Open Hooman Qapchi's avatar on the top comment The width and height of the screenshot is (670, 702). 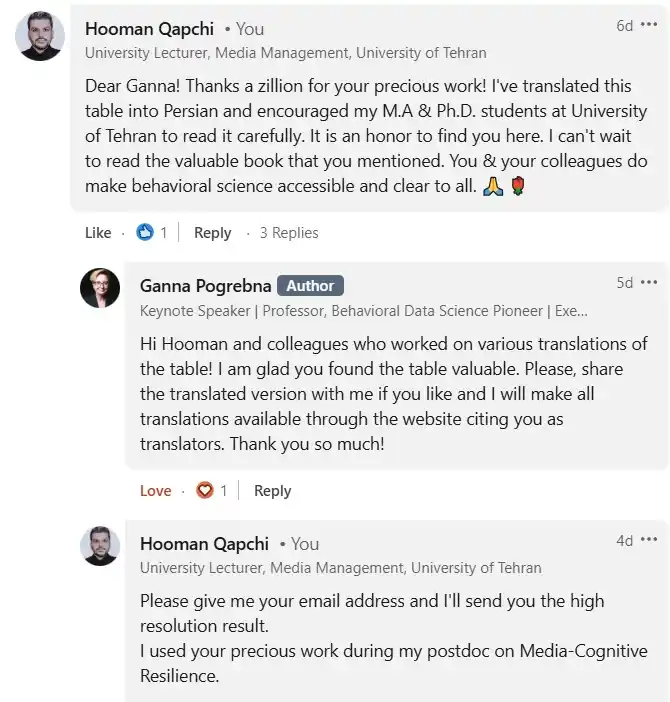[x=40, y=36]
